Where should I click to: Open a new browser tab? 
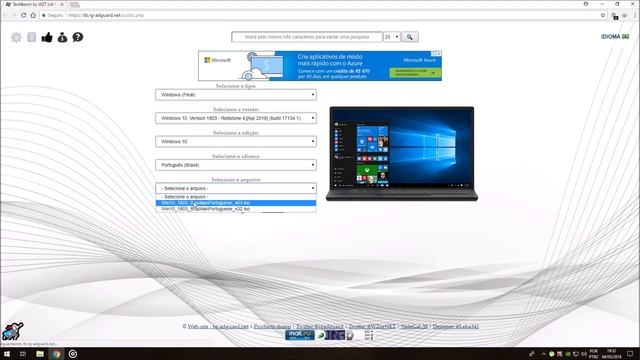point(74,4)
